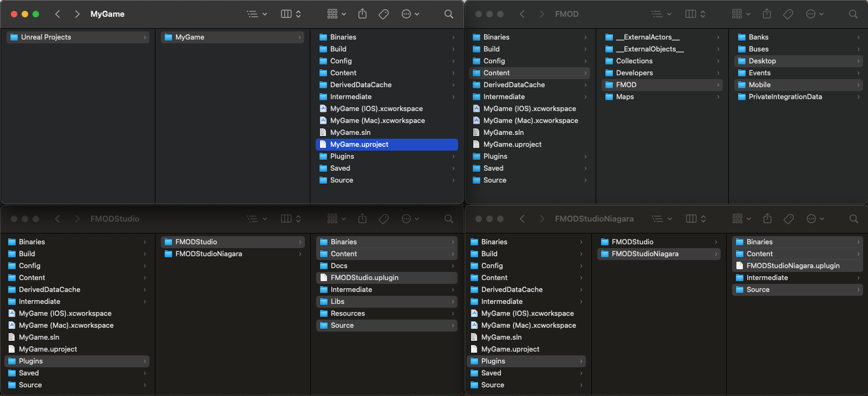Select the Banks folder in FMOD window
Screen dimensions: 868x396
tap(799, 37)
